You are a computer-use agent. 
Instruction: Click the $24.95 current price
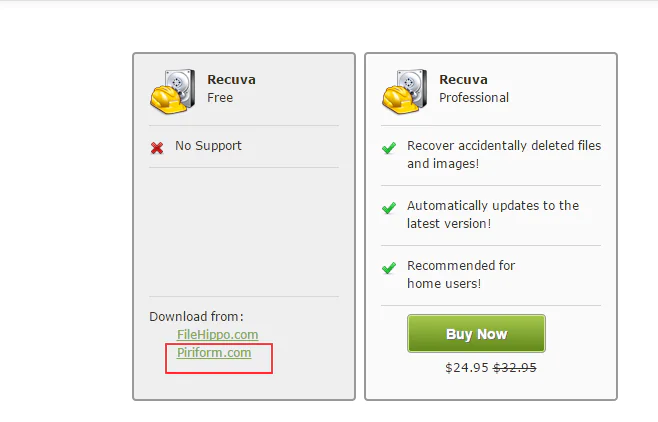pyautogui.click(x=467, y=367)
